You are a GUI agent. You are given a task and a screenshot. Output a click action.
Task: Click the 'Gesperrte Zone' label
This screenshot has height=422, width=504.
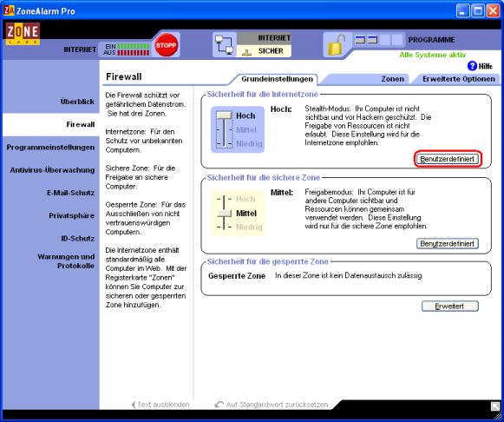[x=237, y=276]
